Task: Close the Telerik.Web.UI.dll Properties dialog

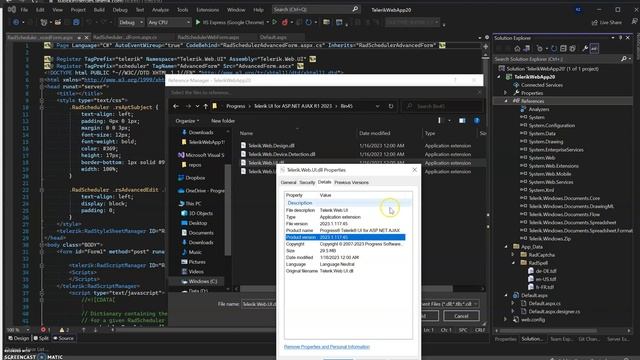Action: pyautogui.click(x=414, y=170)
